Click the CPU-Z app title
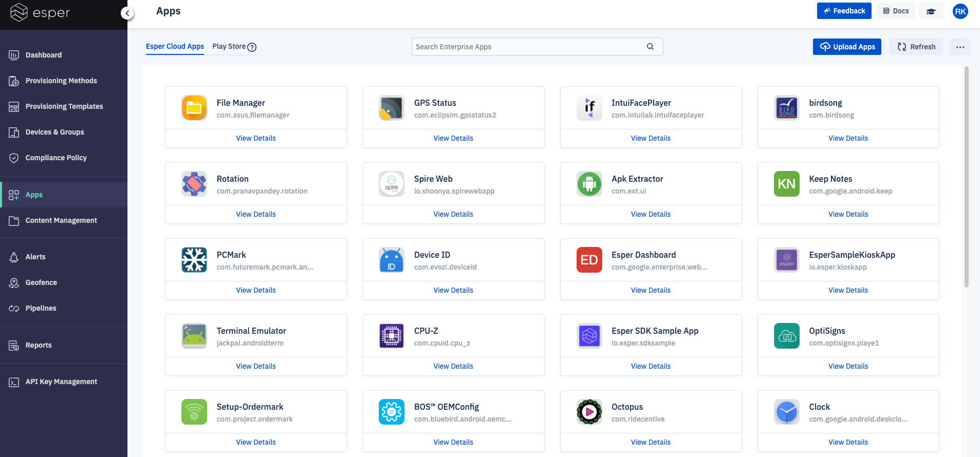 click(426, 331)
